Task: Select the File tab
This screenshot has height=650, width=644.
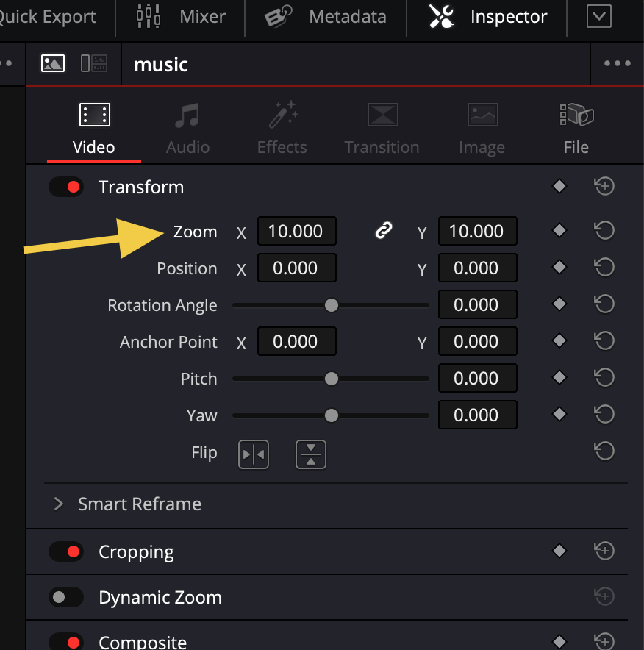Action: click(576, 129)
